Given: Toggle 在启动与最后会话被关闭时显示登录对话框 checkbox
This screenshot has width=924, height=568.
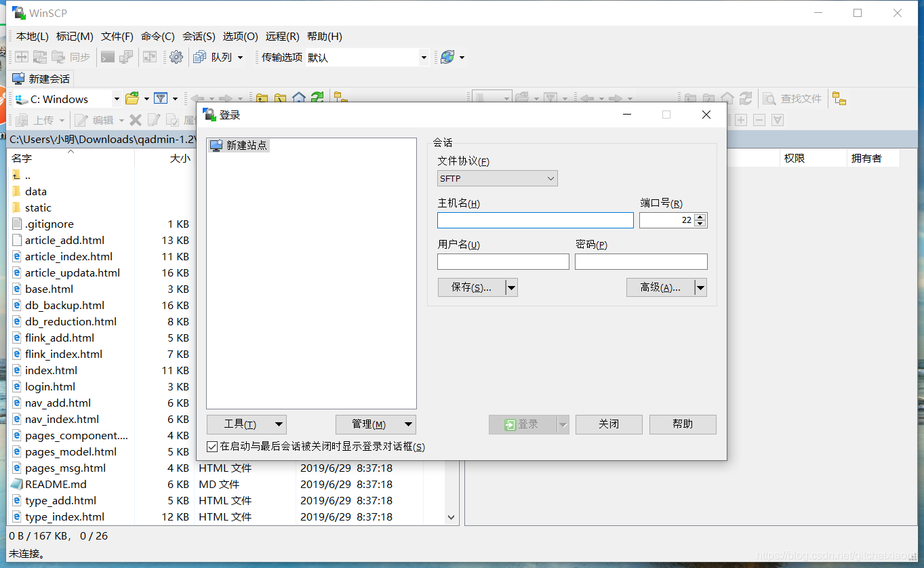Looking at the screenshot, I should [212, 447].
